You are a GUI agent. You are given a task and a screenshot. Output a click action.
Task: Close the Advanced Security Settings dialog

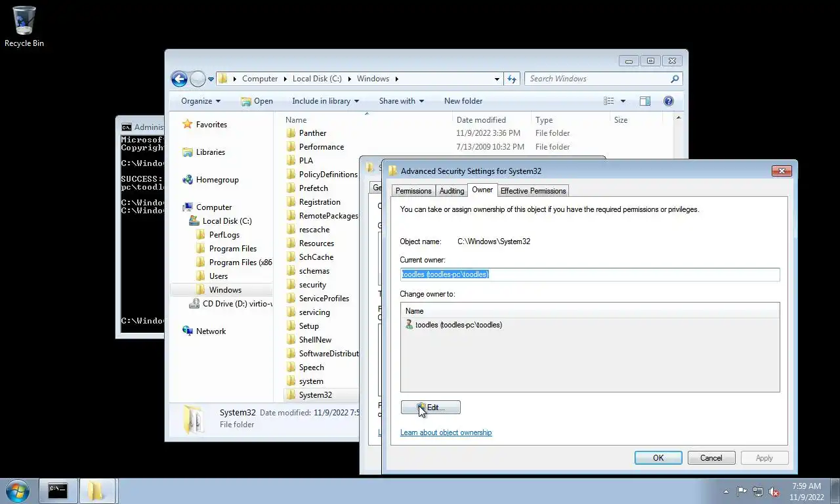(781, 171)
